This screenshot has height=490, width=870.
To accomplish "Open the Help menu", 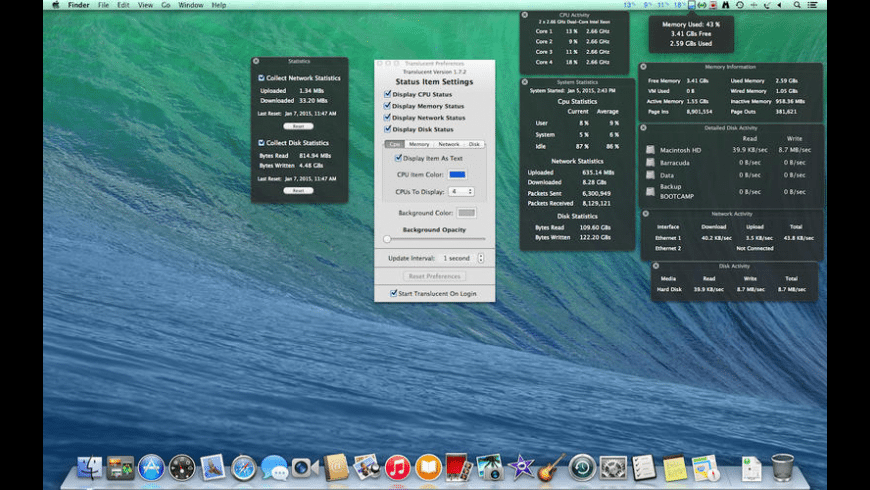I will (x=219, y=4).
